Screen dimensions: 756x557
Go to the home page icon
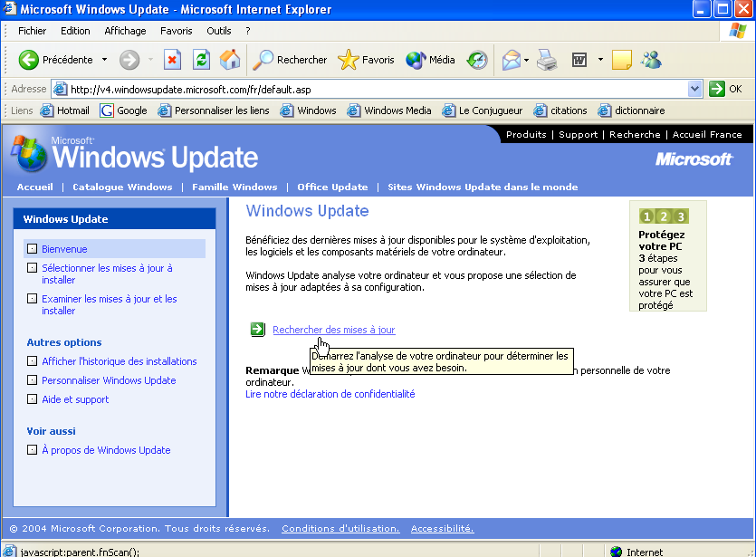[230, 60]
